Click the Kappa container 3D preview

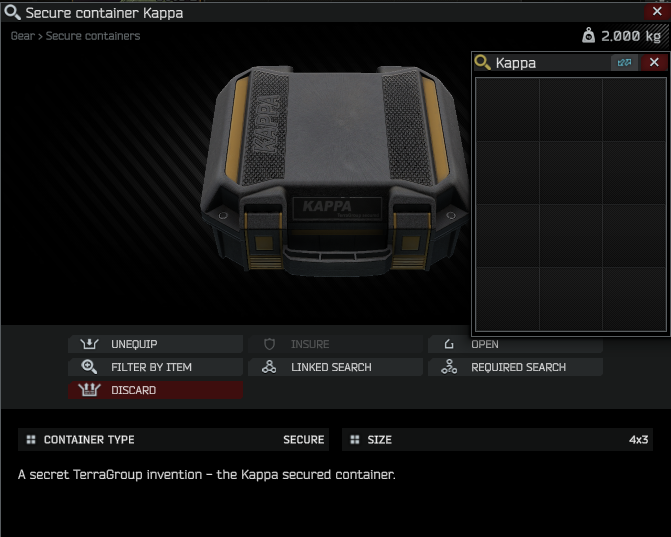(336, 171)
